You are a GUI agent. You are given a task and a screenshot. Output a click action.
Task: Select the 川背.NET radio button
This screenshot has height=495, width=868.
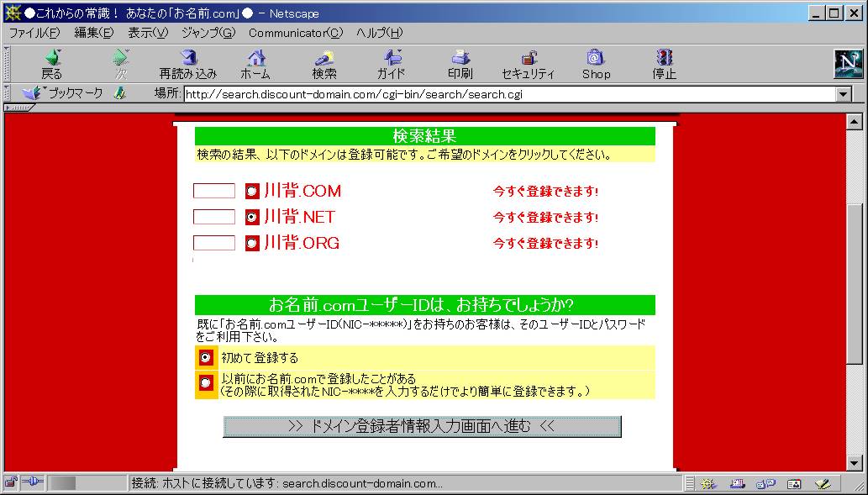[252, 217]
